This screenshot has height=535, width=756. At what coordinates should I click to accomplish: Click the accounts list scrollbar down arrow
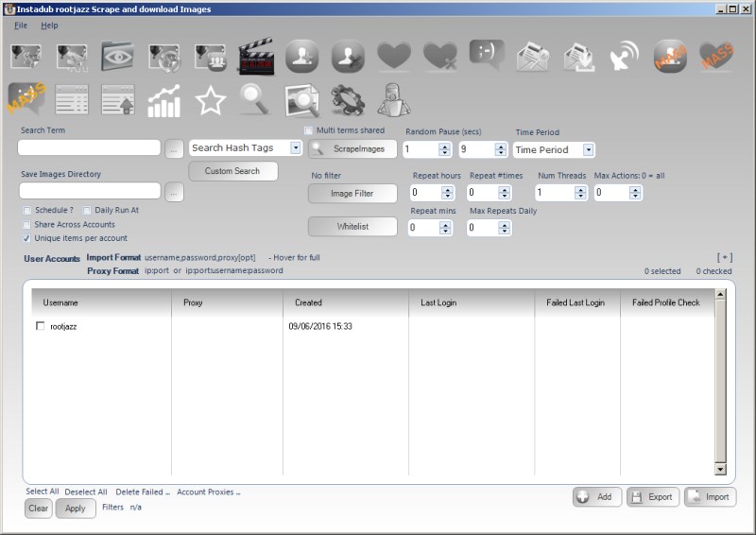coord(720,469)
